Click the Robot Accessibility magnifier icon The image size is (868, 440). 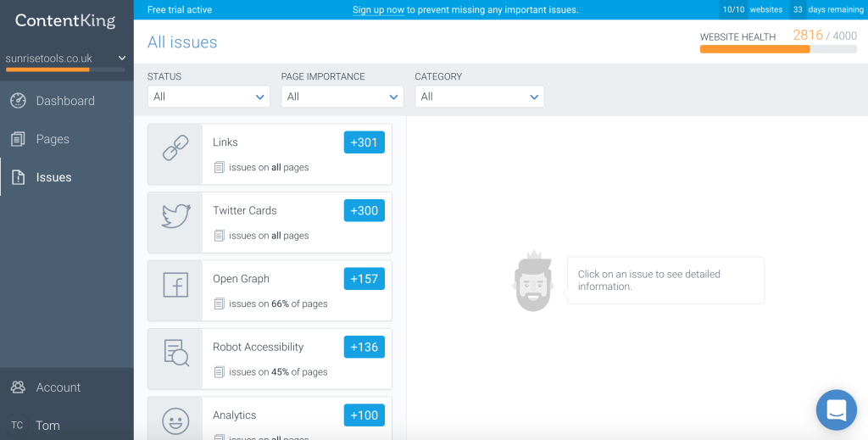pos(175,353)
